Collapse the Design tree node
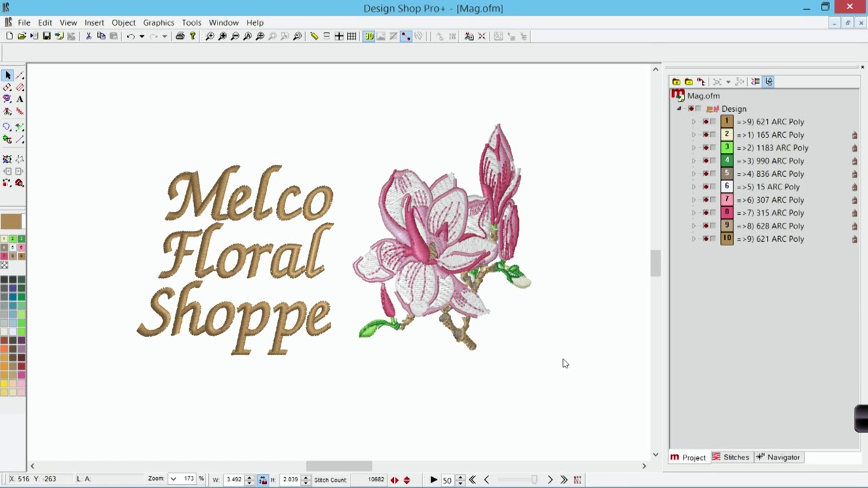Viewport: 868px width, 488px height. pyautogui.click(x=679, y=108)
